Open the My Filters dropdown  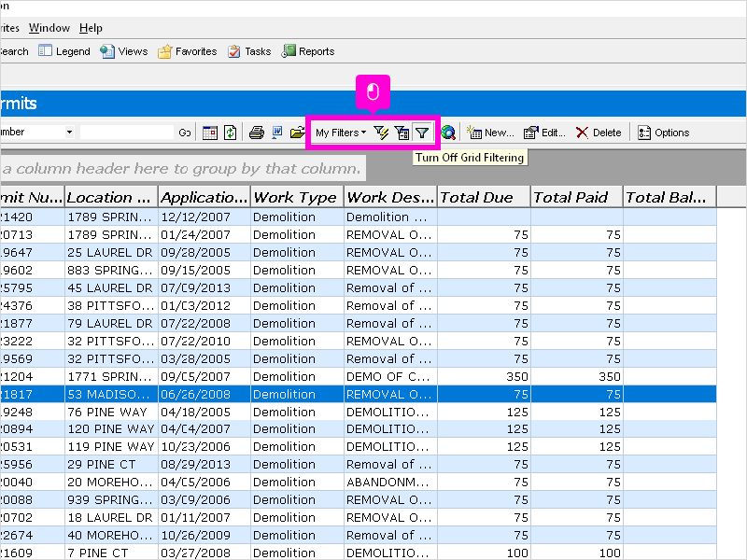[341, 133]
